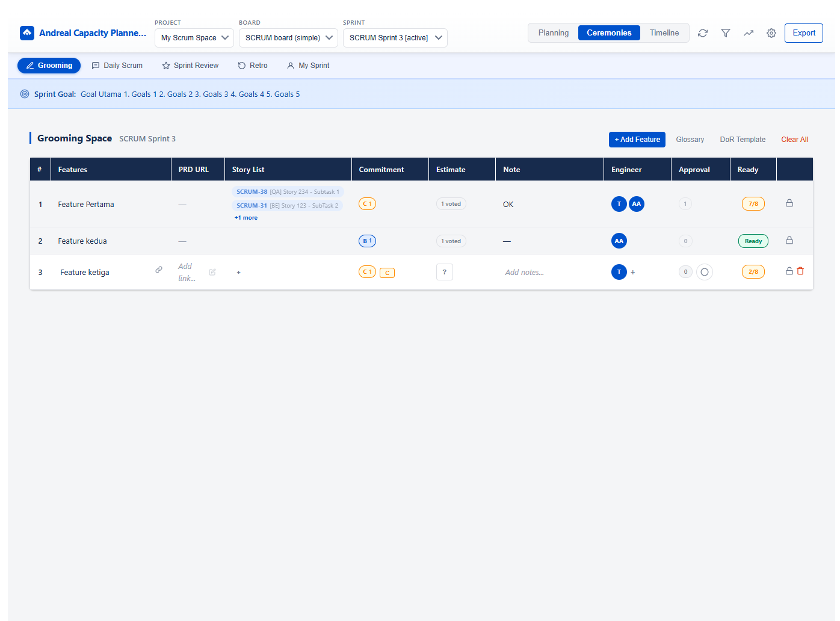840x621 pixels.
Task: Click the Add notes field for Feature ketiga
Action: (524, 272)
